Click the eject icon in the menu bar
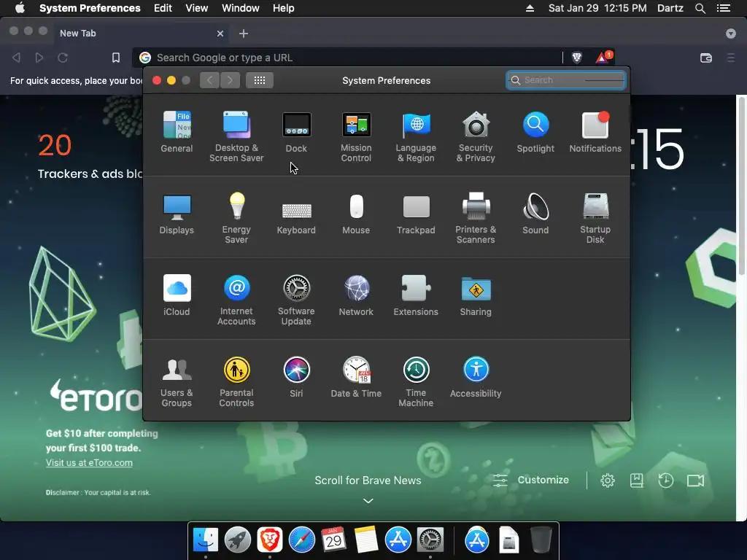747x560 pixels. coord(530,8)
